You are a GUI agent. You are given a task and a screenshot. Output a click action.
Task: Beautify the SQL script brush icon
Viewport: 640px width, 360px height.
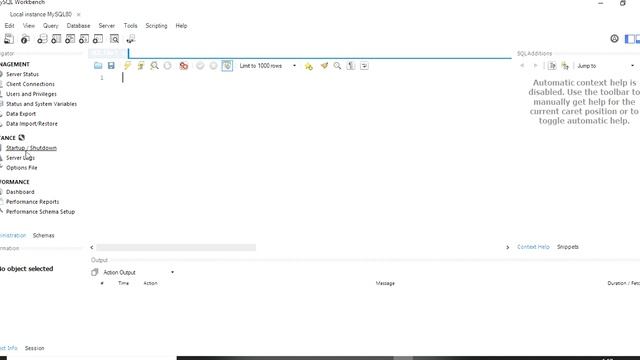tap(324, 66)
